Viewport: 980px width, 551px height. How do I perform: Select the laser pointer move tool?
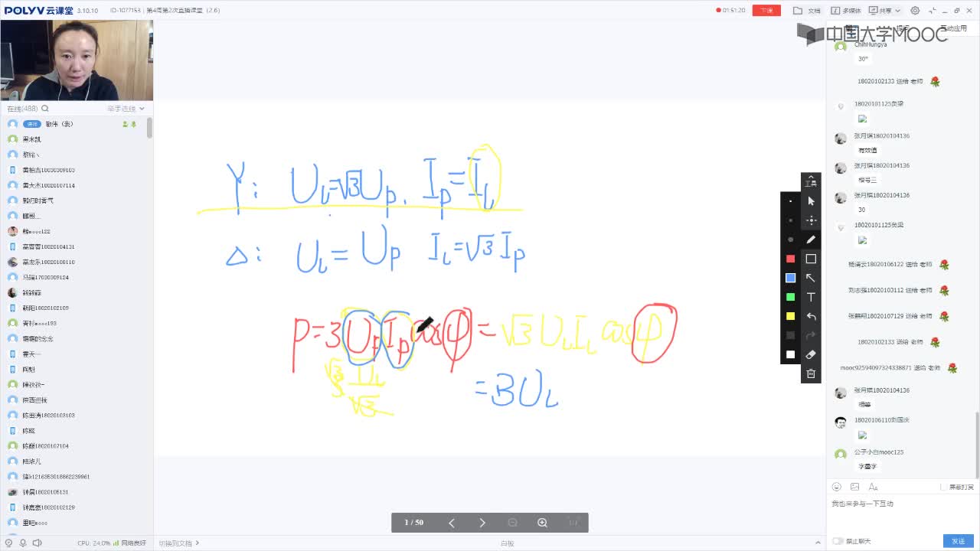point(811,220)
